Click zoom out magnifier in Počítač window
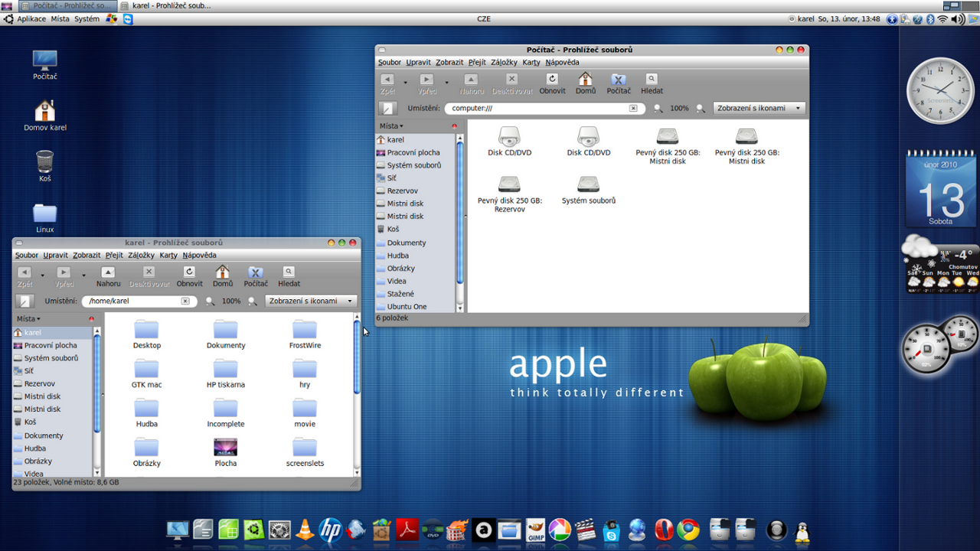Screen dimensions: 980x551 point(658,109)
